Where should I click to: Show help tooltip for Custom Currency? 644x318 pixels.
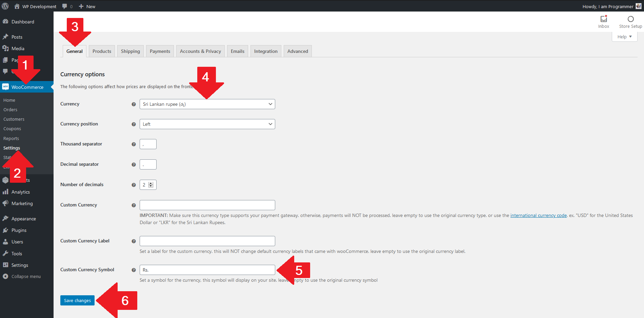[134, 205]
